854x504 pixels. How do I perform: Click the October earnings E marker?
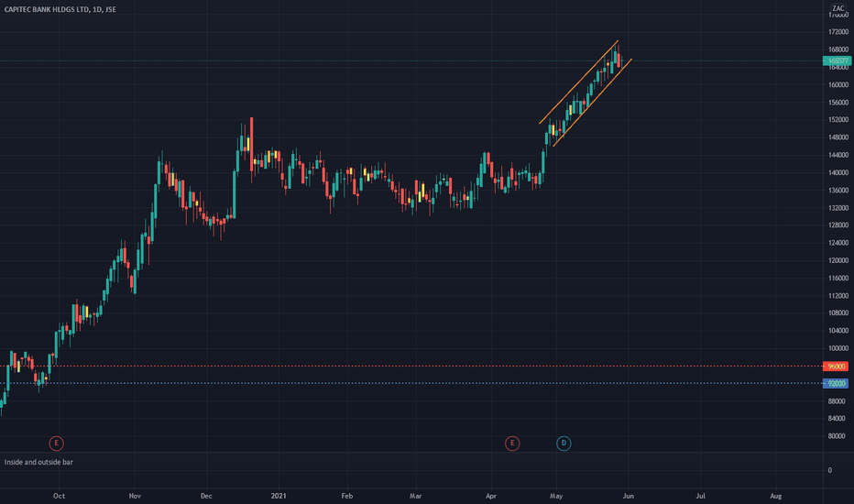click(x=56, y=443)
